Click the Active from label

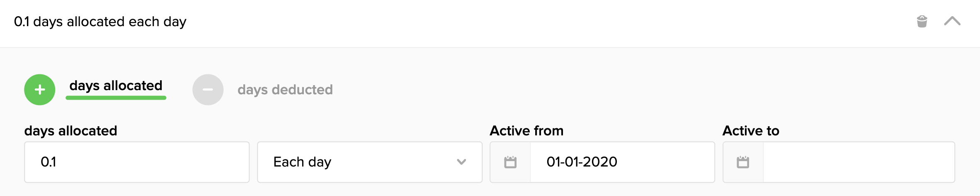526,131
